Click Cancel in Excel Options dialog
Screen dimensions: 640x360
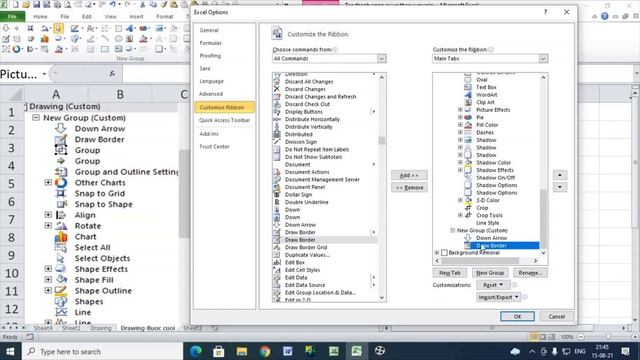tap(556, 316)
